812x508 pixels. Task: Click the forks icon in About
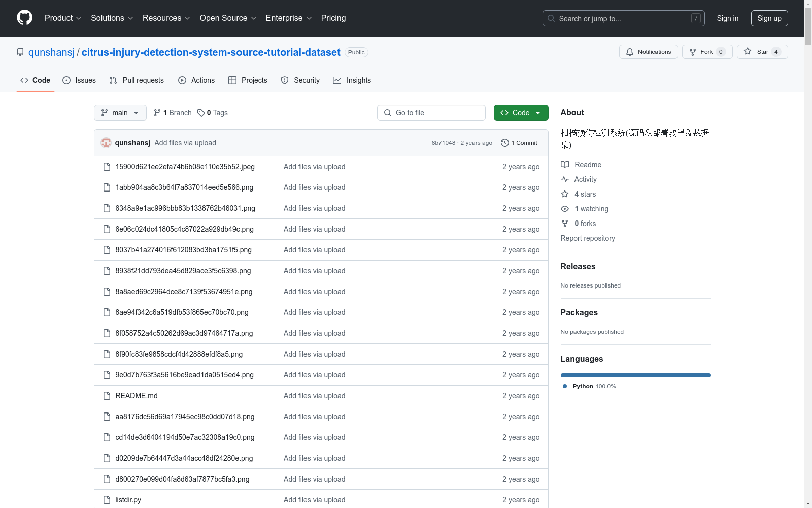click(565, 224)
